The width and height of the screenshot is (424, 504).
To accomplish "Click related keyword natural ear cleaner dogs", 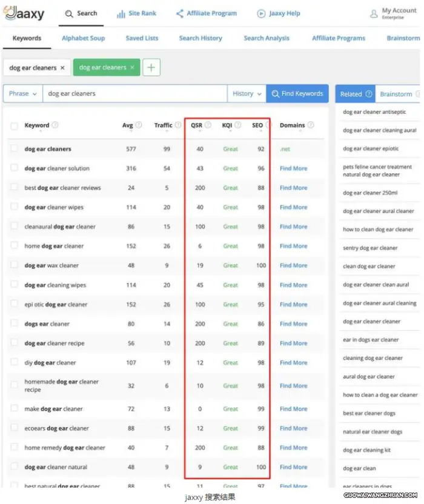I will click(x=373, y=432).
